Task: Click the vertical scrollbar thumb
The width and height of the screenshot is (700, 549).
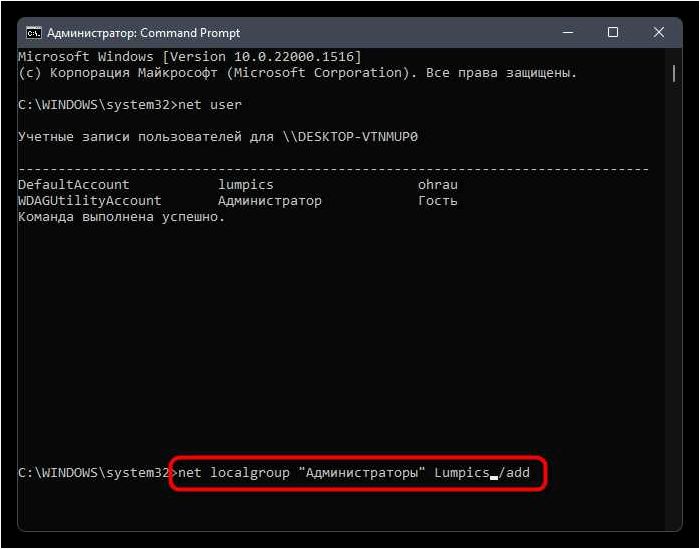Action: click(674, 74)
